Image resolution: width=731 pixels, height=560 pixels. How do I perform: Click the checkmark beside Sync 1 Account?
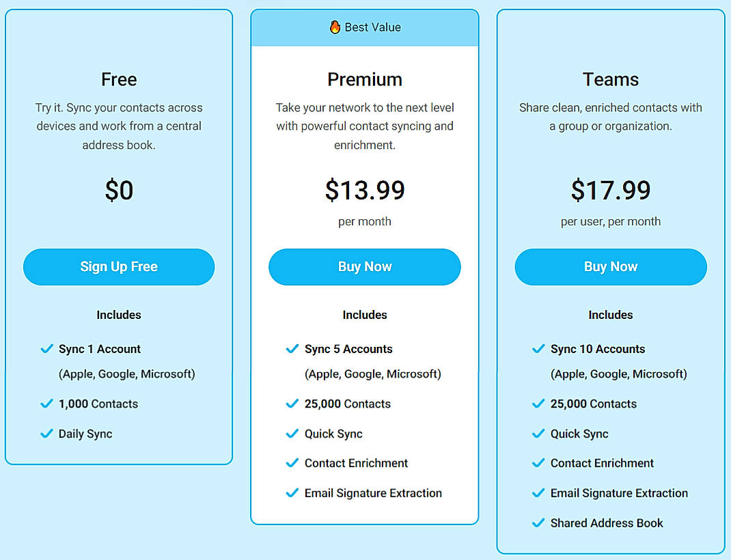pyautogui.click(x=47, y=349)
